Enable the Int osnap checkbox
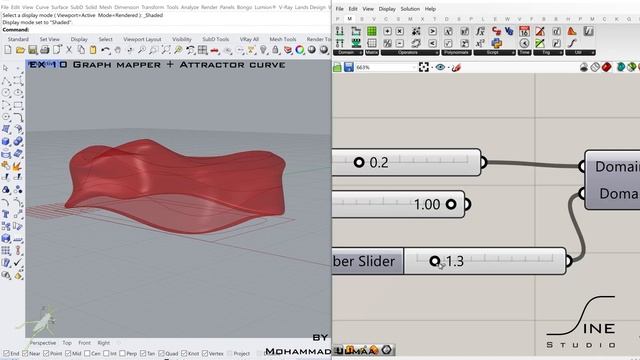This screenshot has height=360, width=640. [x=106, y=353]
